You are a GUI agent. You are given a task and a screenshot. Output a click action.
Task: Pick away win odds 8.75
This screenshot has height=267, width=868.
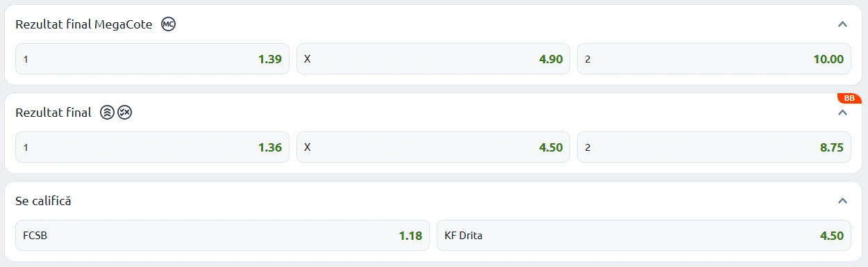click(x=714, y=147)
